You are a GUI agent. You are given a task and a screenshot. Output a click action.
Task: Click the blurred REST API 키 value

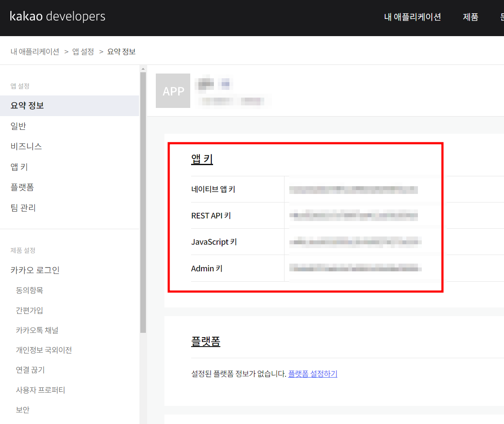tap(353, 215)
